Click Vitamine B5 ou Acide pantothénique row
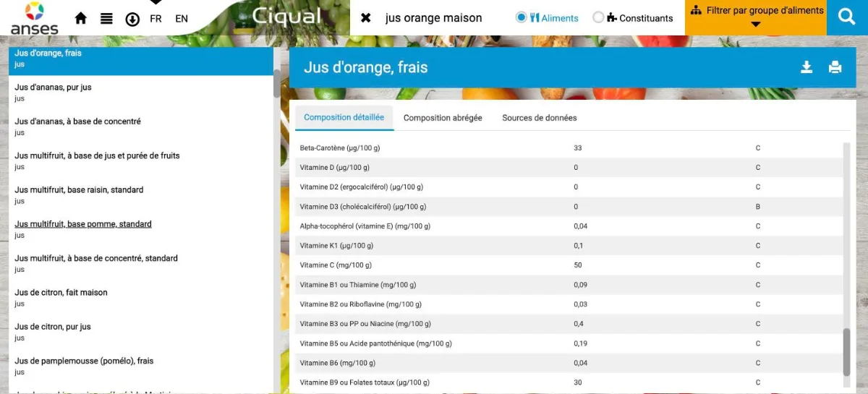This screenshot has width=868, height=394. 569,343
